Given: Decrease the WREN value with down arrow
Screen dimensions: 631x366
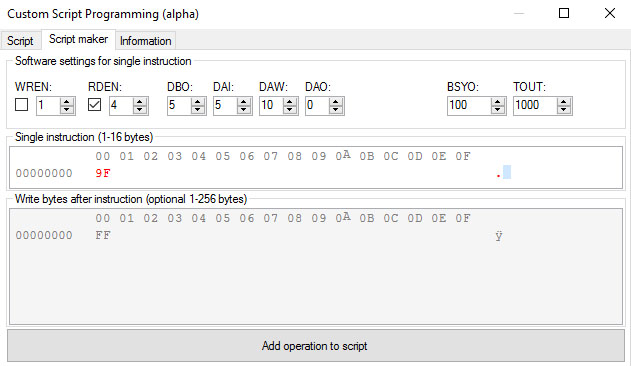Looking at the screenshot, I should click(67, 110).
